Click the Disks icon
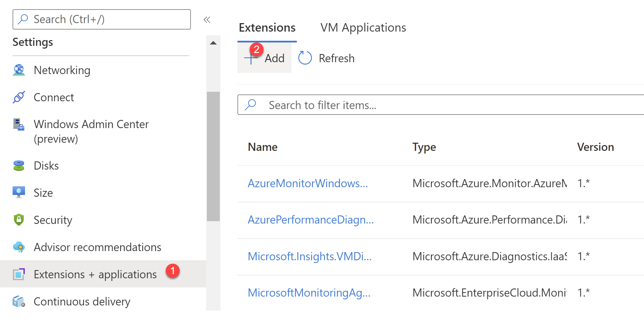The width and height of the screenshot is (644, 335). coord(19,165)
